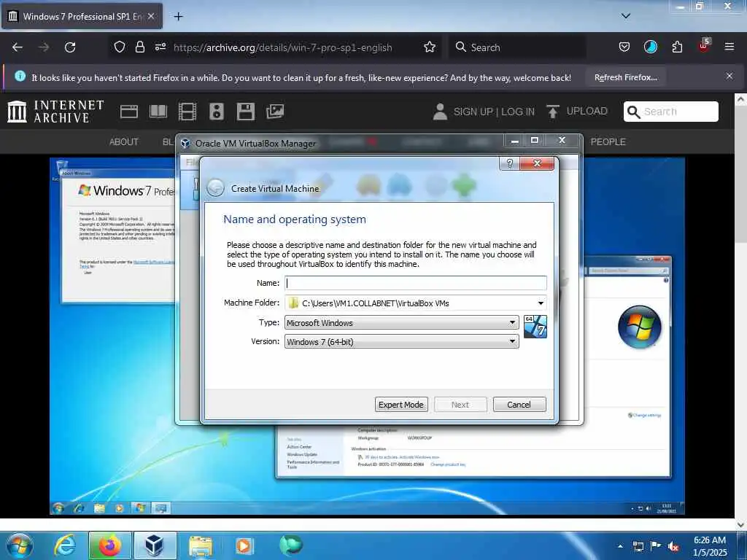Viewport: 747px width, 560px height.
Task: Open the Internet Archive Audio speaker icon
Action: pos(216,112)
